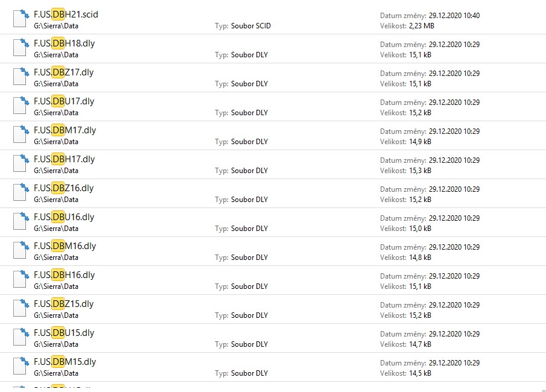The image size is (546, 392).
Task: Click the F.US.DBM15.dly file name
Action: [x=65, y=362]
